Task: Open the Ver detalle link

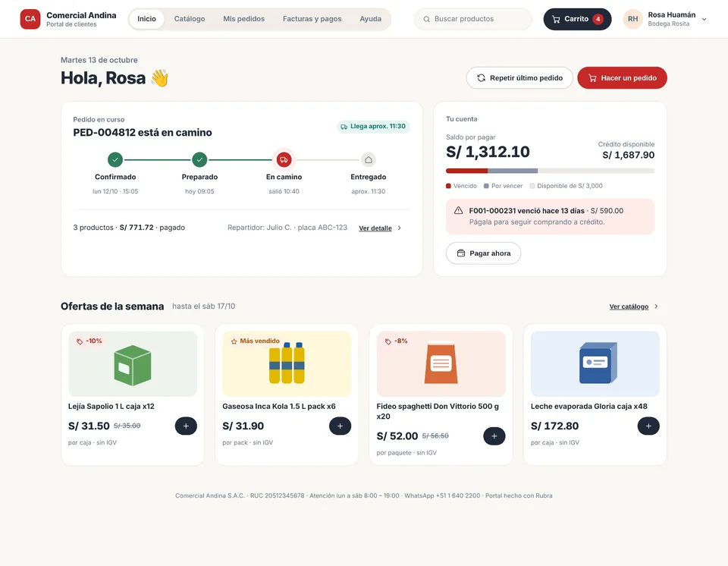Action: [x=375, y=228]
